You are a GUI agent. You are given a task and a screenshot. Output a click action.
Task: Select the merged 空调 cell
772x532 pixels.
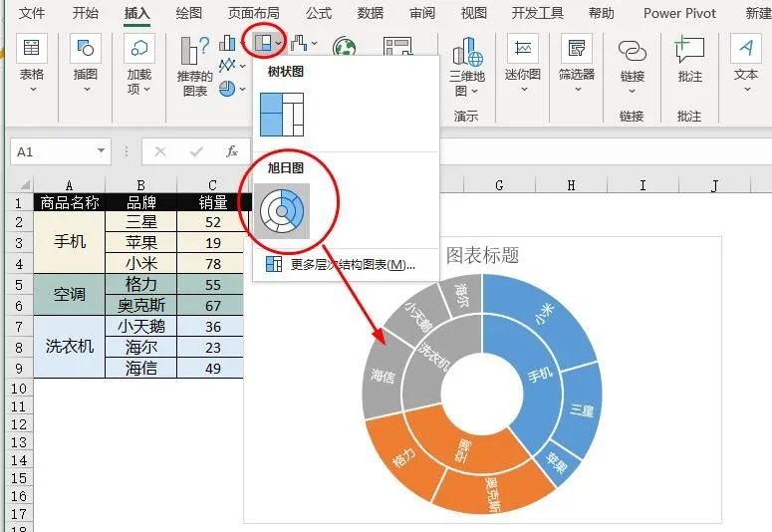tap(70, 295)
